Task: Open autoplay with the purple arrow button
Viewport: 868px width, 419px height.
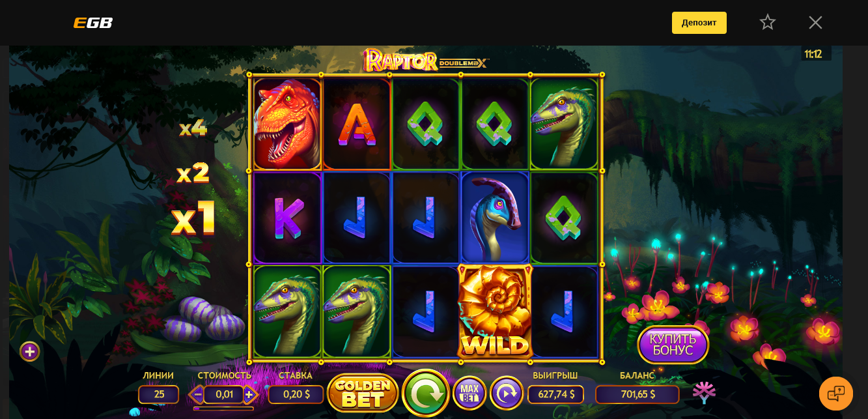Action: (x=507, y=393)
